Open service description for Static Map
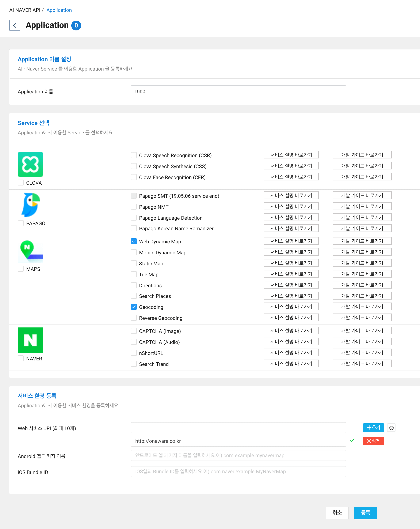 [291, 263]
